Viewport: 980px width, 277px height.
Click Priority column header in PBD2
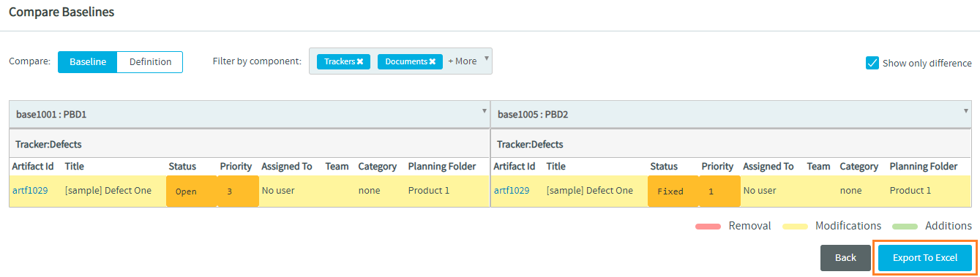[x=717, y=167]
